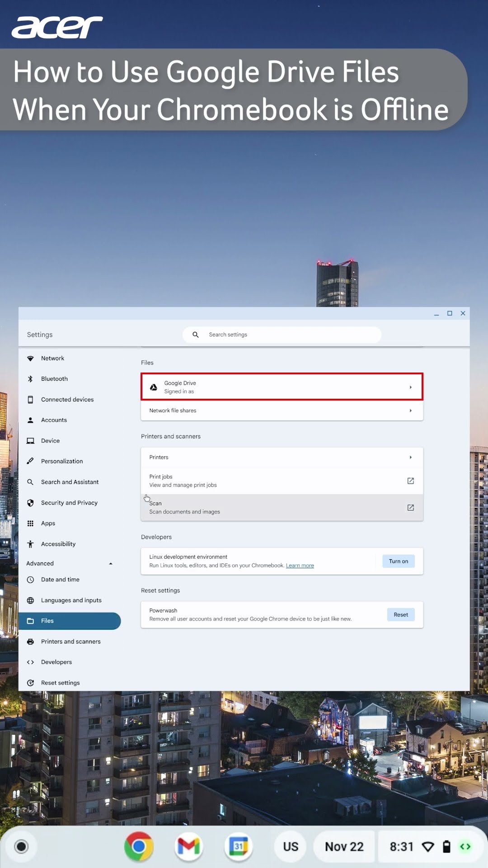Click the Network wifi icon in sidebar
The height and width of the screenshot is (868, 488).
click(x=30, y=359)
